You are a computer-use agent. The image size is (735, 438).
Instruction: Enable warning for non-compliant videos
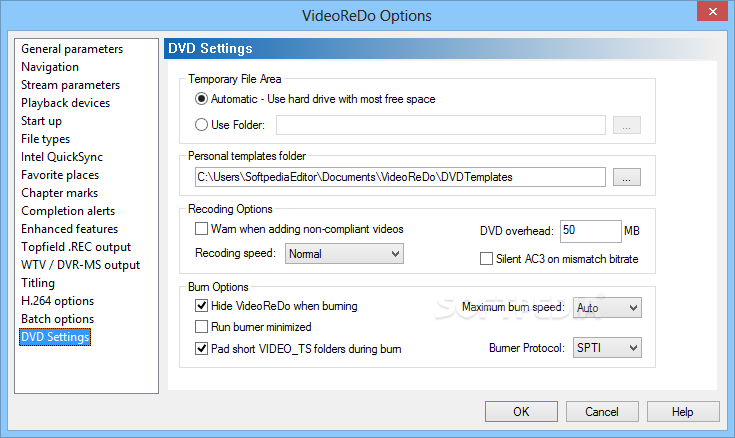(202, 229)
